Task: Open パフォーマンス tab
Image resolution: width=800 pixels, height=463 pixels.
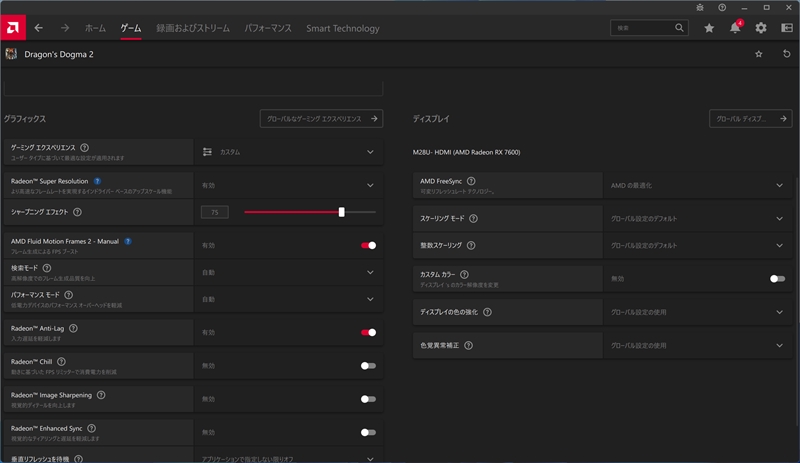Action: [x=268, y=29]
